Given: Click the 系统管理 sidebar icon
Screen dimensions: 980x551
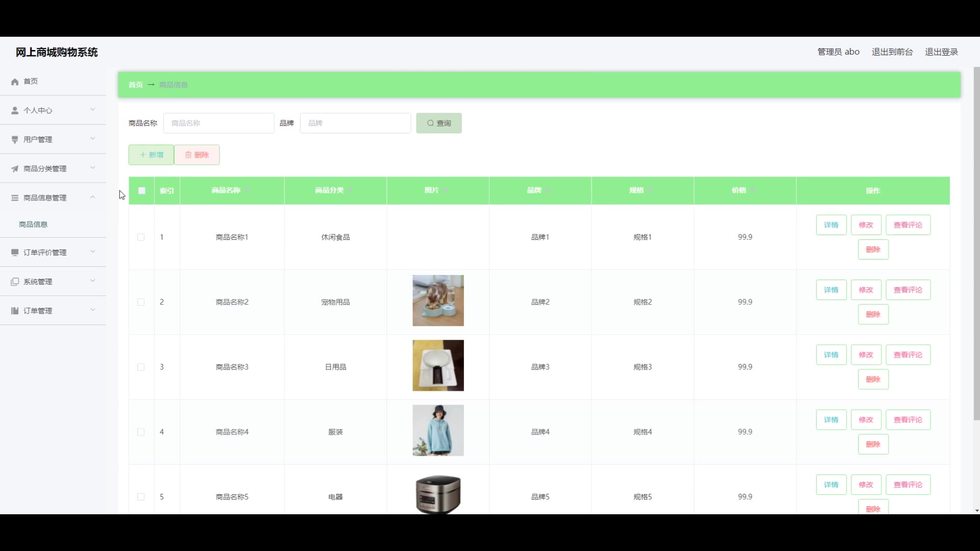Looking at the screenshot, I should coord(15,282).
